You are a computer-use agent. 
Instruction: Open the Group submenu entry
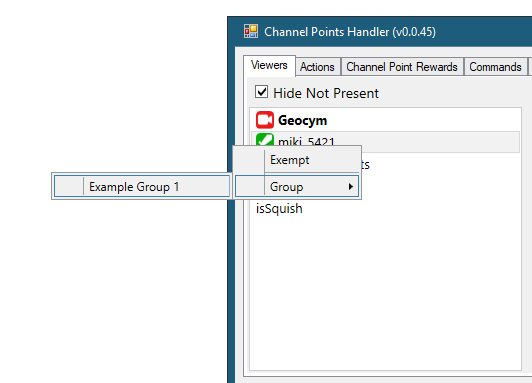tap(297, 186)
